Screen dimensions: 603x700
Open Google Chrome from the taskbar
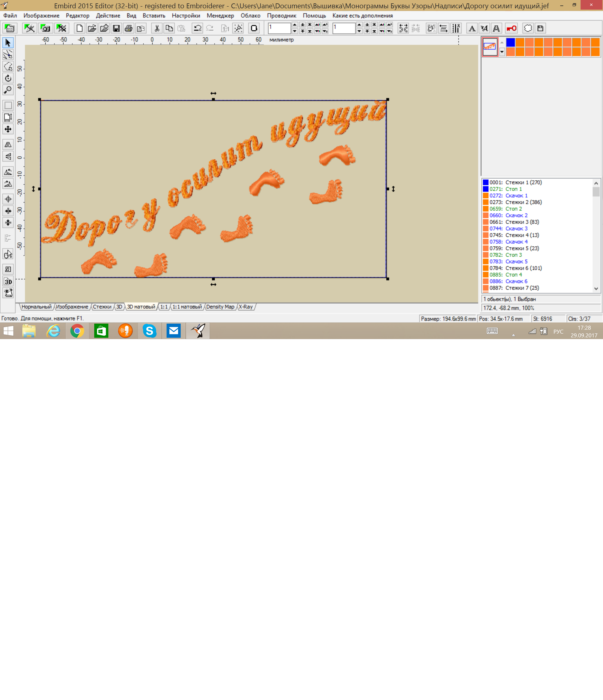77,331
